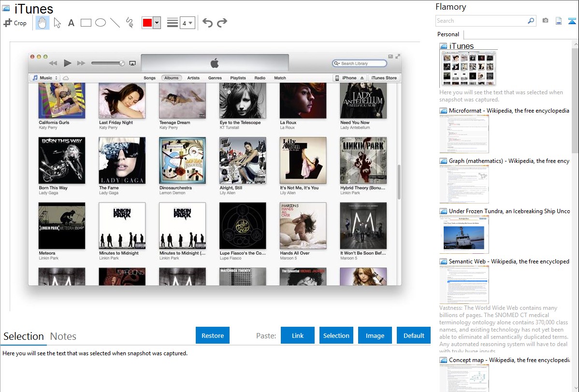
Task: Open the line width dropdown showing 4
Action: click(187, 23)
